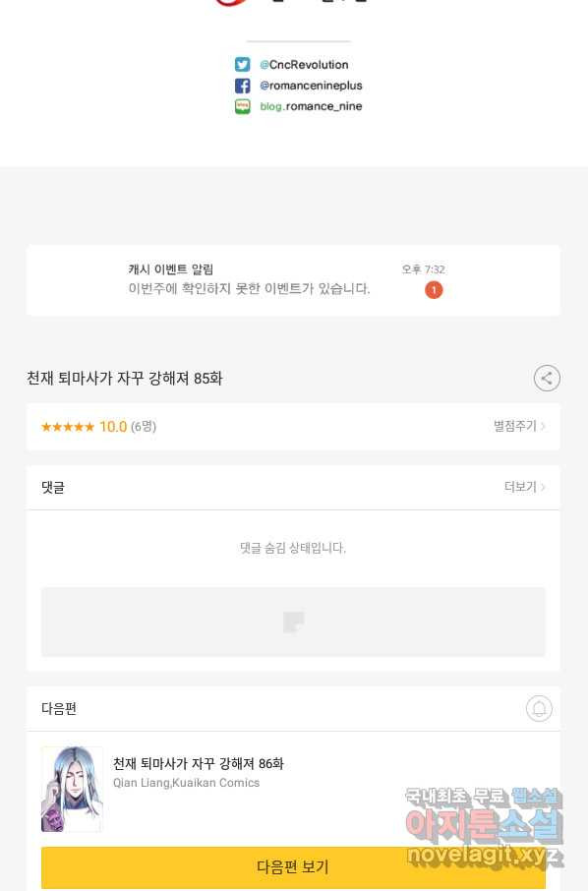
Task: Click the Twitter bird icon
Action: point(243,64)
